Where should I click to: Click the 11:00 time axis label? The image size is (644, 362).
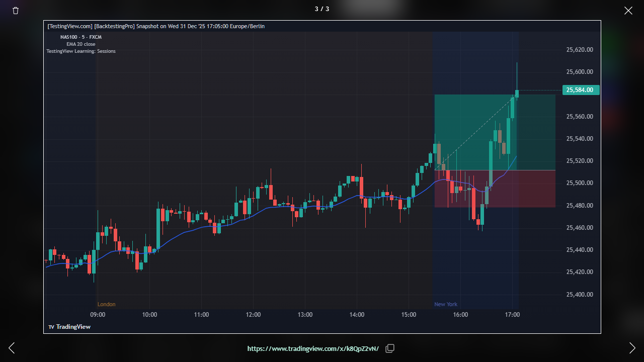coord(201,315)
